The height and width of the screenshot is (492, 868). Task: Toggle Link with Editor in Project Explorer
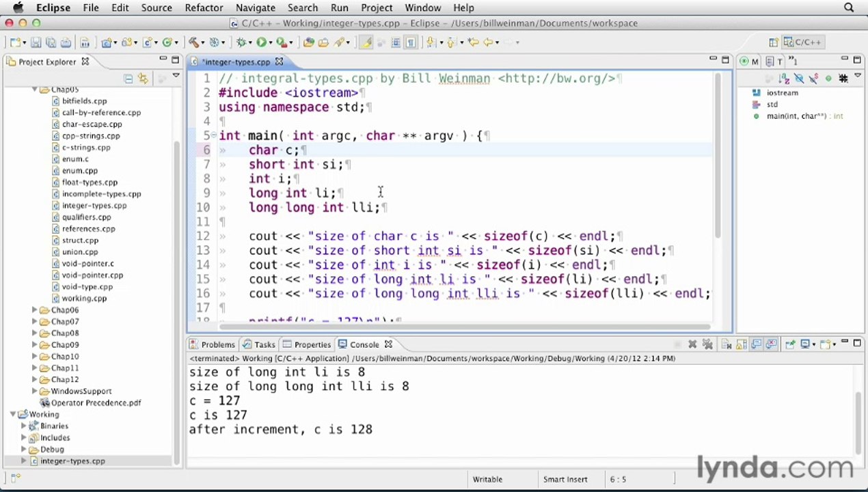tap(142, 79)
